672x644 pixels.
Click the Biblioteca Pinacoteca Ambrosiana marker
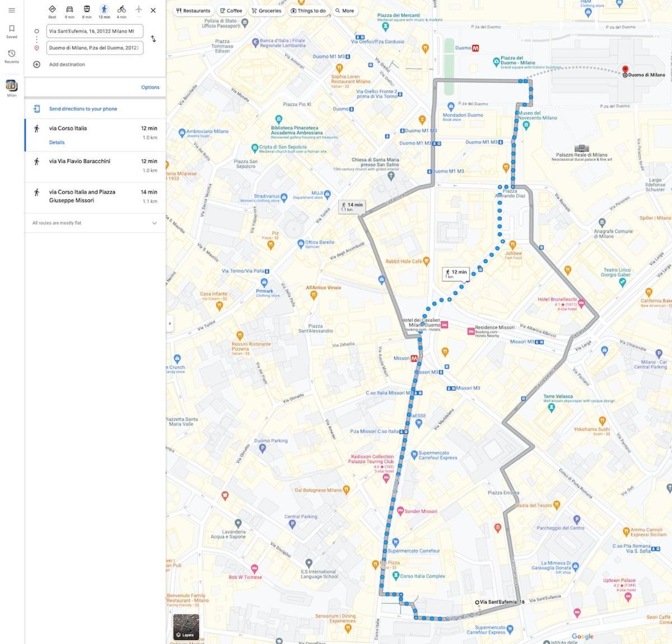tap(278, 120)
